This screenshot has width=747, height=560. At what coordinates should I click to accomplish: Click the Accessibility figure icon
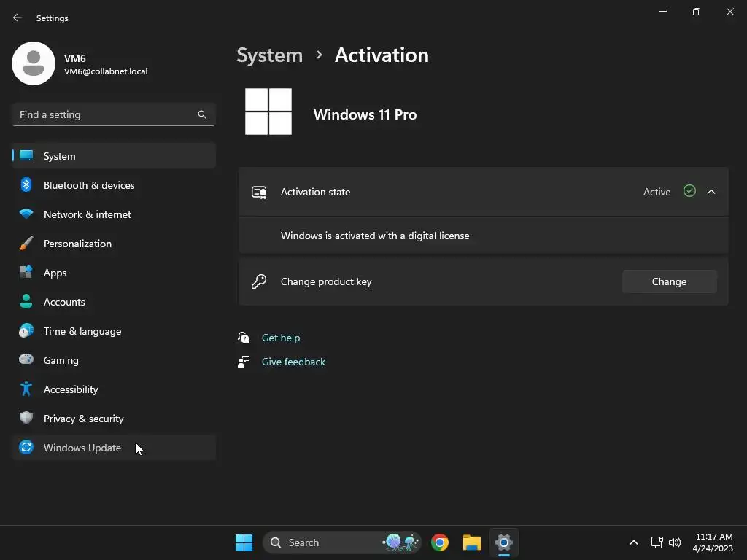click(26, 389)
